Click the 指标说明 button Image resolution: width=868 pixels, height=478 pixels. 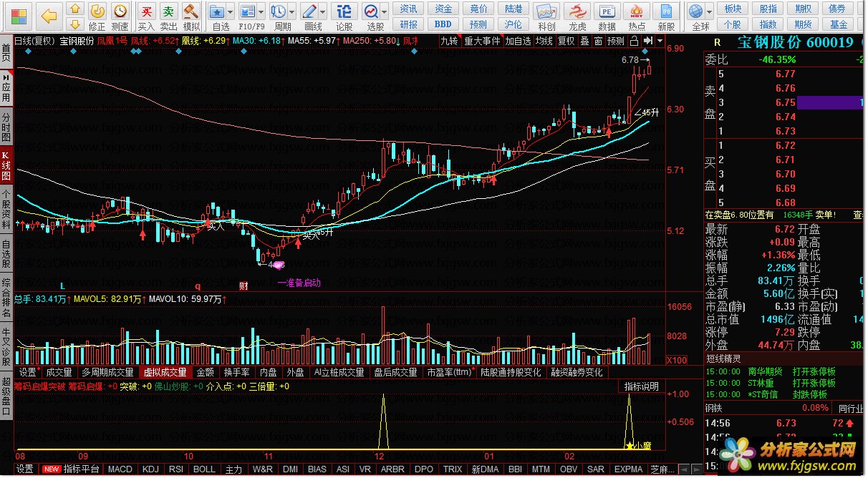(x=641, y=386)
